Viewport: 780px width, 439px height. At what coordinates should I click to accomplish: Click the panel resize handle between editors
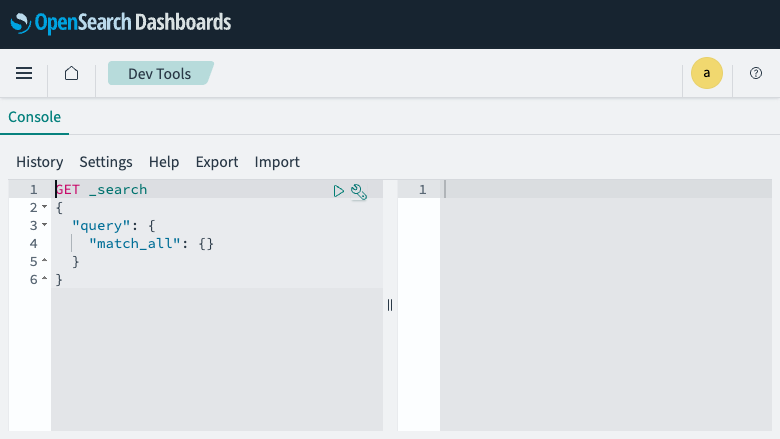[390, 305]
